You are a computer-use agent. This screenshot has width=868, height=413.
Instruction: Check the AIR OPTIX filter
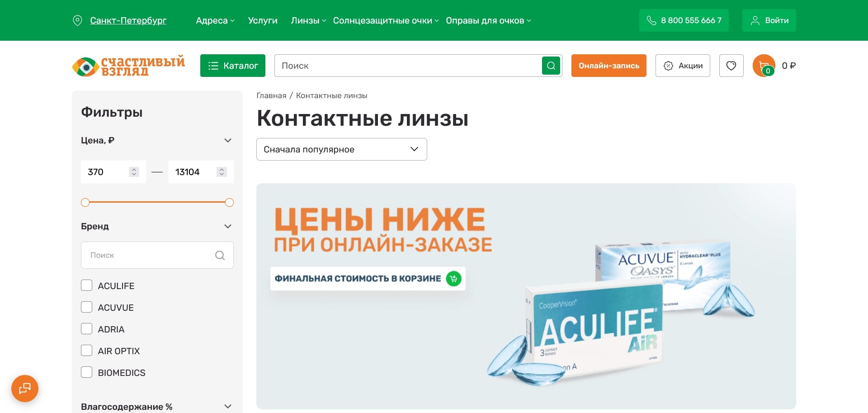point(86,350)
